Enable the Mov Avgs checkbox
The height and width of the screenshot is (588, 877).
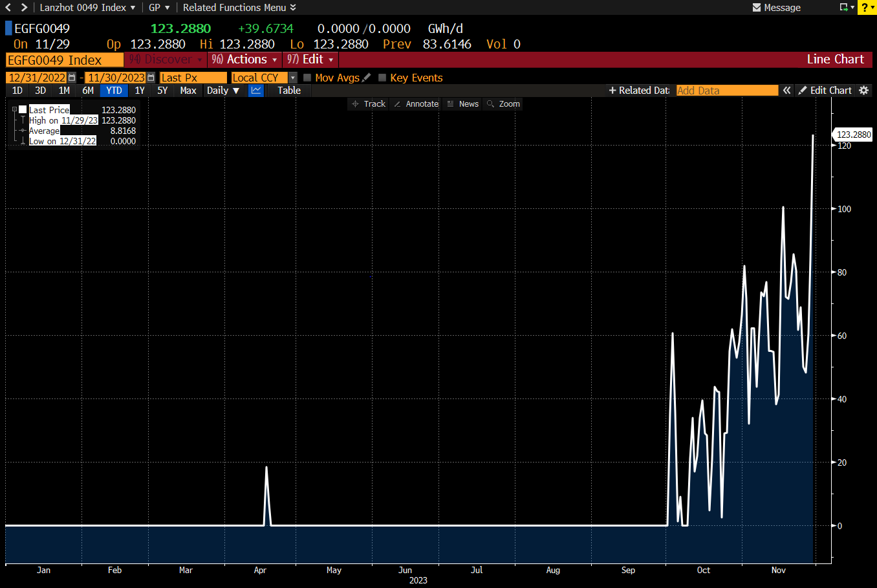308,78
